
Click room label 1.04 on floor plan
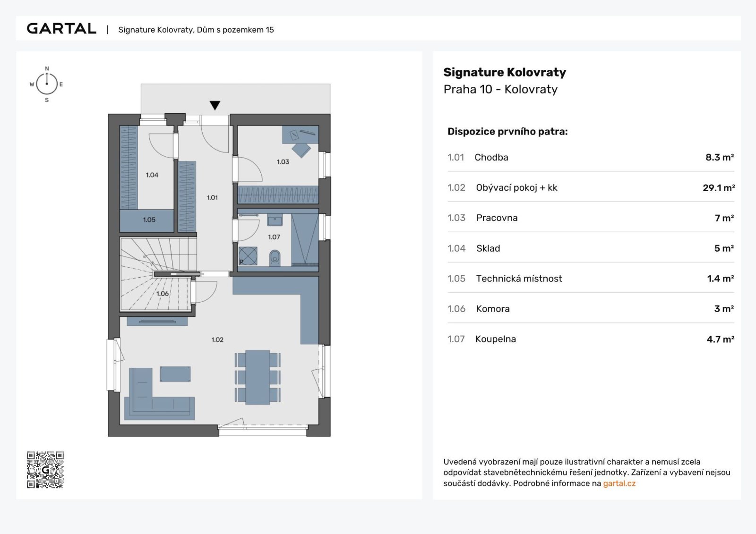[x=152, y=175]
